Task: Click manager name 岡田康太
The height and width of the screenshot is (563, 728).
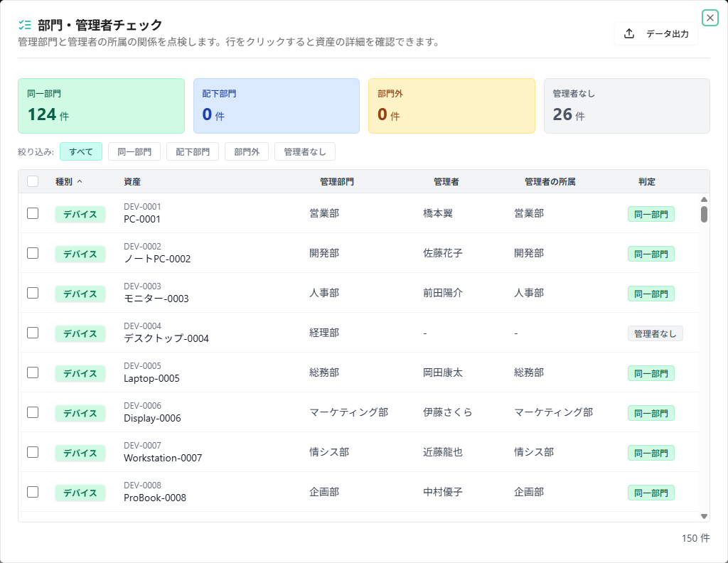Action: (443, 372)
